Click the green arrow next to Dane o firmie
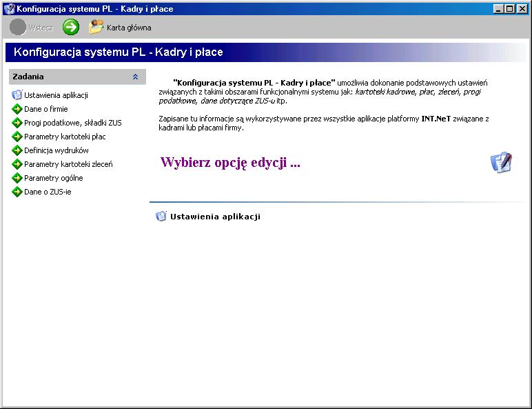This screenshot has width=532, height=409. coord(17,109)
